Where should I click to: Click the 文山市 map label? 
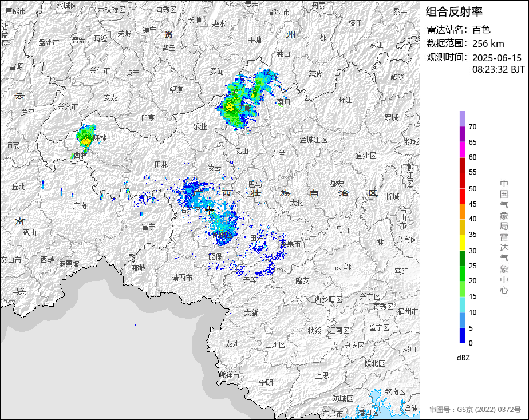(11, 260)
